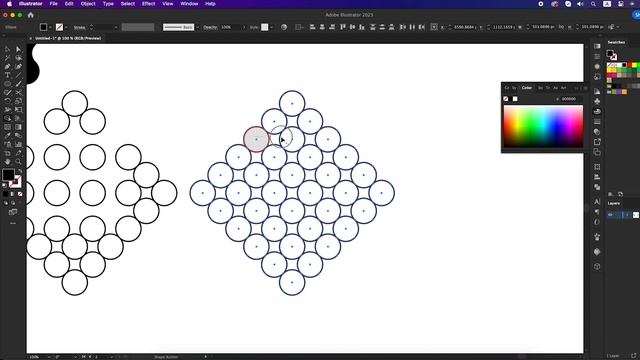The height and width of the screenshot is (360, 640).
Task: Select the Selection tool arrow
Action: click(x=7, y=49)
